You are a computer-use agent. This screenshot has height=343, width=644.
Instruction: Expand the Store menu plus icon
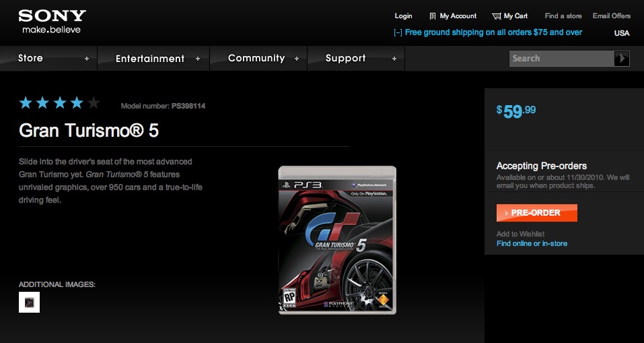point(87,59)
